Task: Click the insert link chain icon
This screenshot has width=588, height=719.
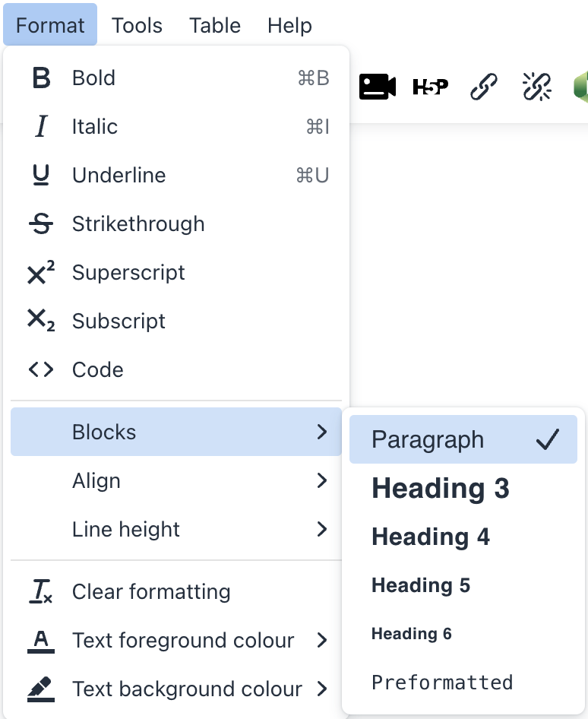Action: coord(484,87)
